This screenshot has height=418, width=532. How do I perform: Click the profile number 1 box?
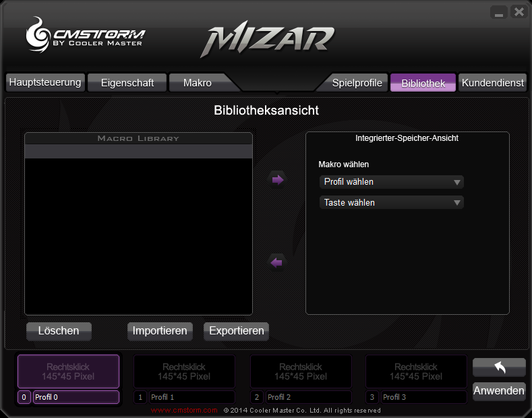[140, 397]
